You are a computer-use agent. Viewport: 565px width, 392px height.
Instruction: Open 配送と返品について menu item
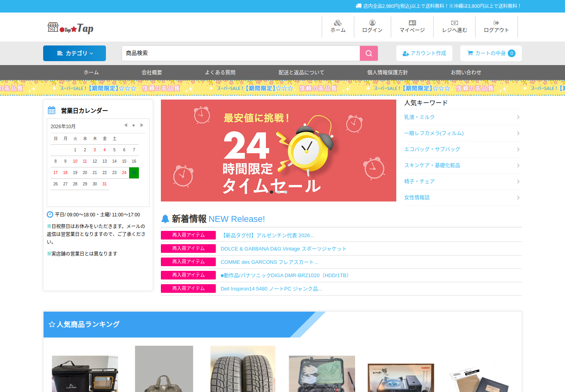point(301,73)
